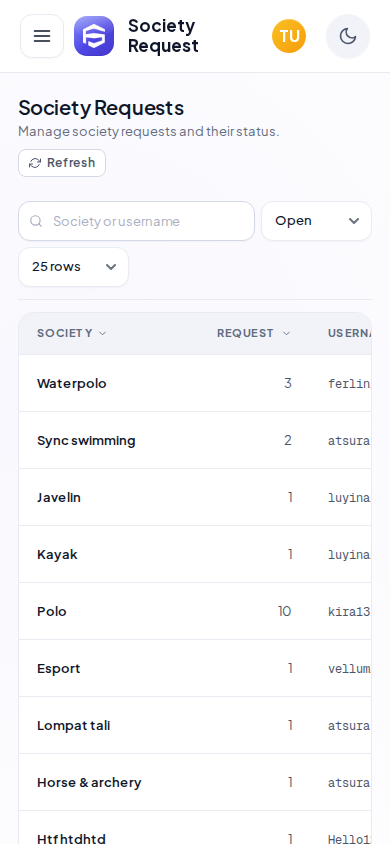Click the Lompat tali society row
Screen dimensions: 390x844
click(x=195, y=726)
